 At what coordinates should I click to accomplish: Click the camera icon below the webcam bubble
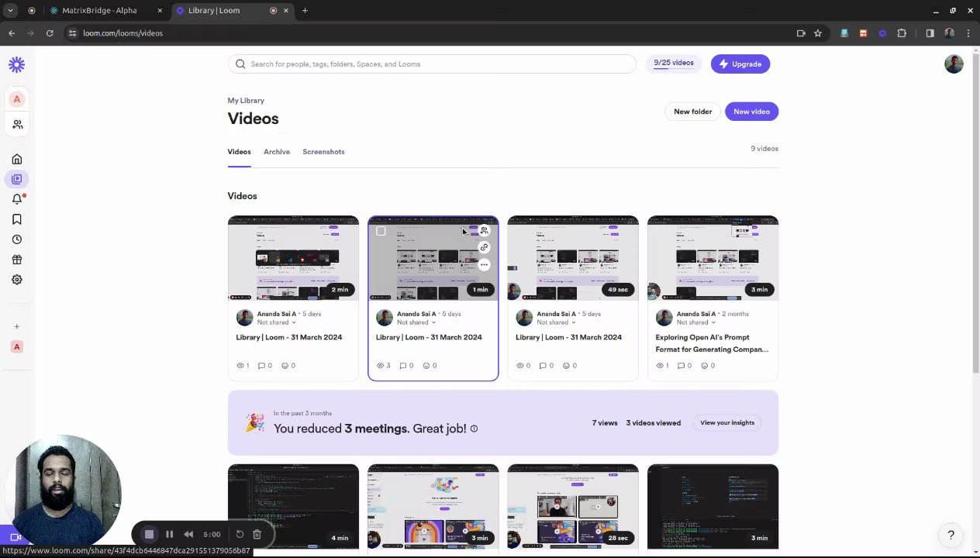tap(15, 537)
